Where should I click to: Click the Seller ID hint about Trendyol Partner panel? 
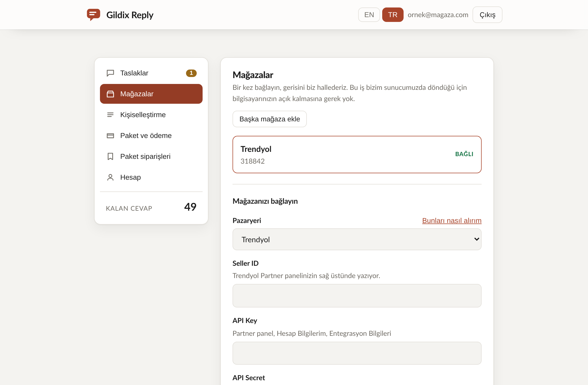[306, 276]
